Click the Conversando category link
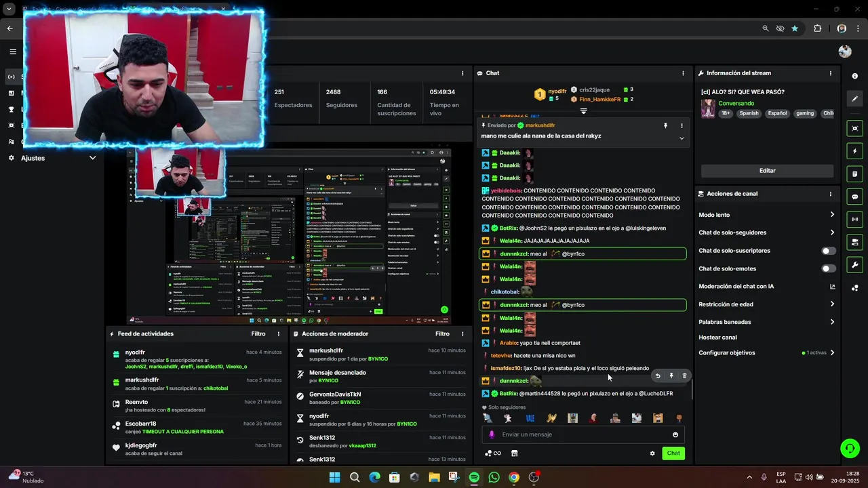The height and width of the screenshot is (488, 868). point(736,103)
